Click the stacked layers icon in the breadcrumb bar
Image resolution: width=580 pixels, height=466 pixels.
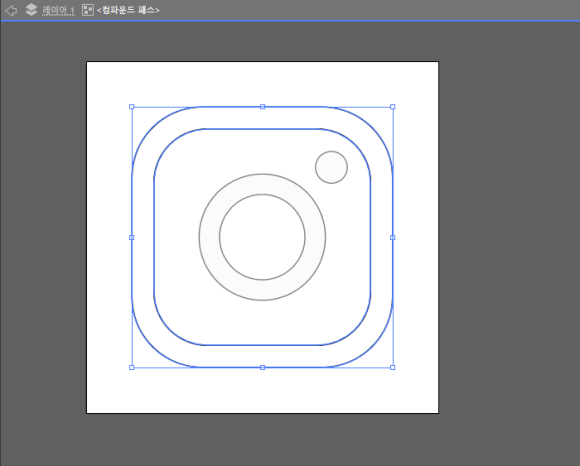pyautogui.click(x=31, y=10)
